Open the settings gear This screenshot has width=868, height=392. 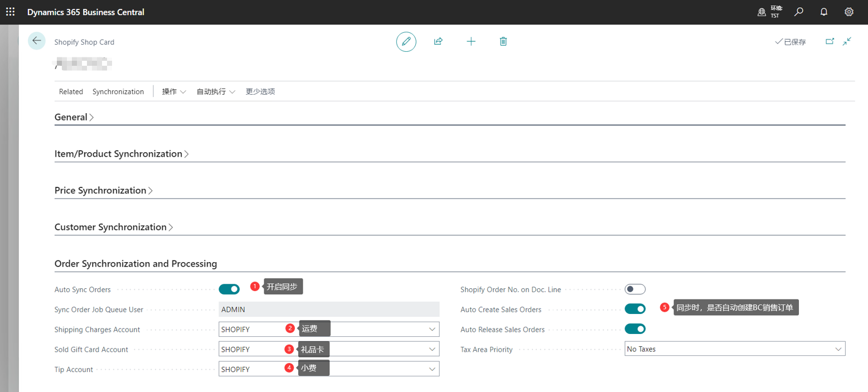point(849,12)
